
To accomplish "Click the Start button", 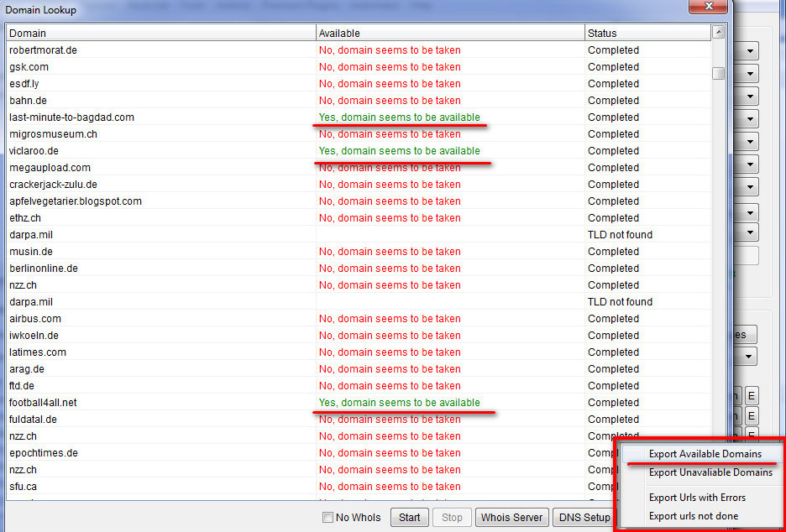I will pos(410,518).
